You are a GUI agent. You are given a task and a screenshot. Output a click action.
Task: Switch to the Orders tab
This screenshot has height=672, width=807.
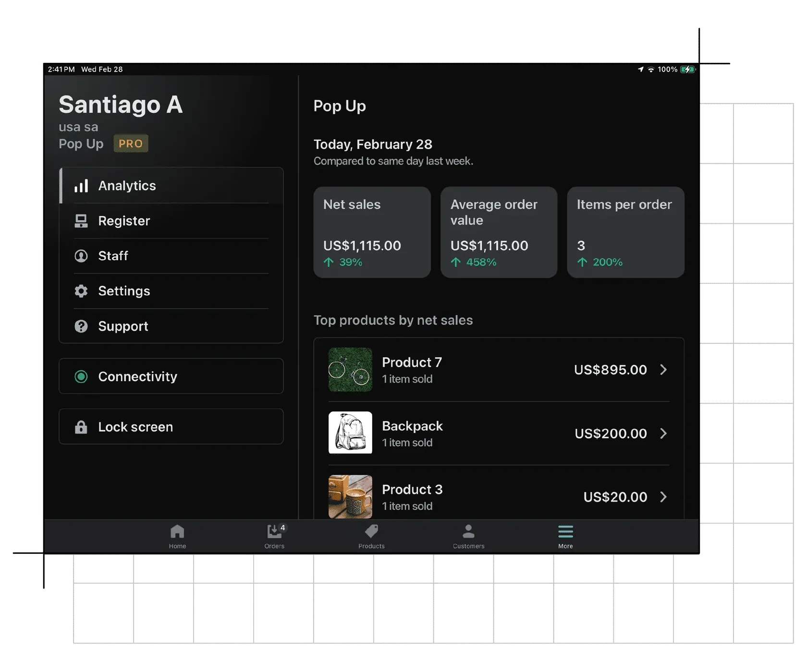click(x=274, y=536)
